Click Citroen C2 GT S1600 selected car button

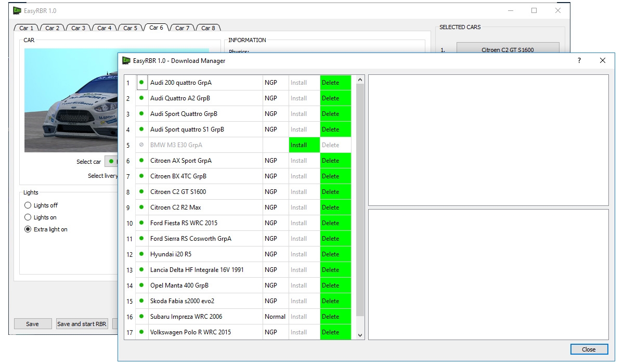(x=508, y=49)
